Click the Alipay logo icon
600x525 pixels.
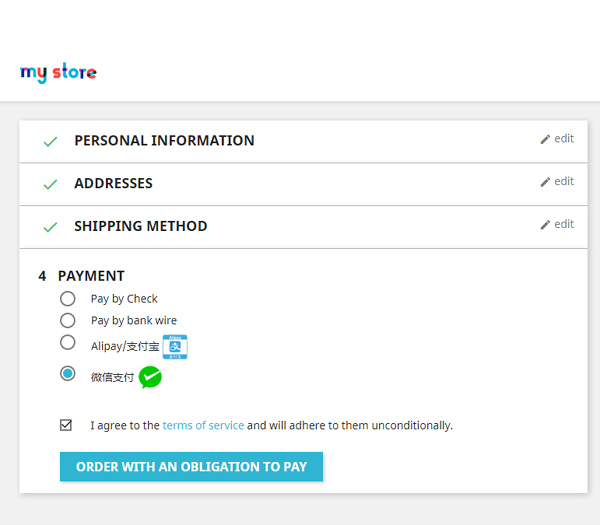coord(175,347)
